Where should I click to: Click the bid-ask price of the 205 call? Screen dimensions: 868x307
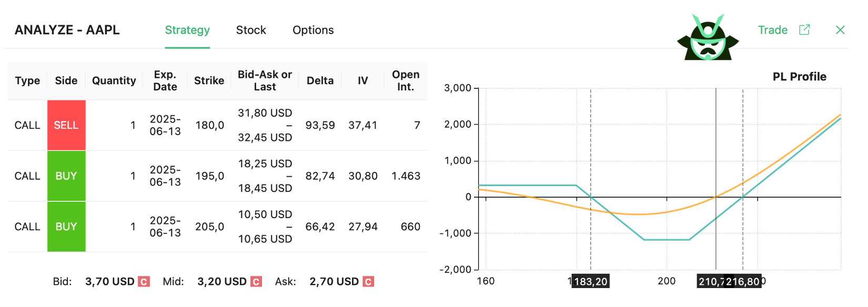coord(265,227)
